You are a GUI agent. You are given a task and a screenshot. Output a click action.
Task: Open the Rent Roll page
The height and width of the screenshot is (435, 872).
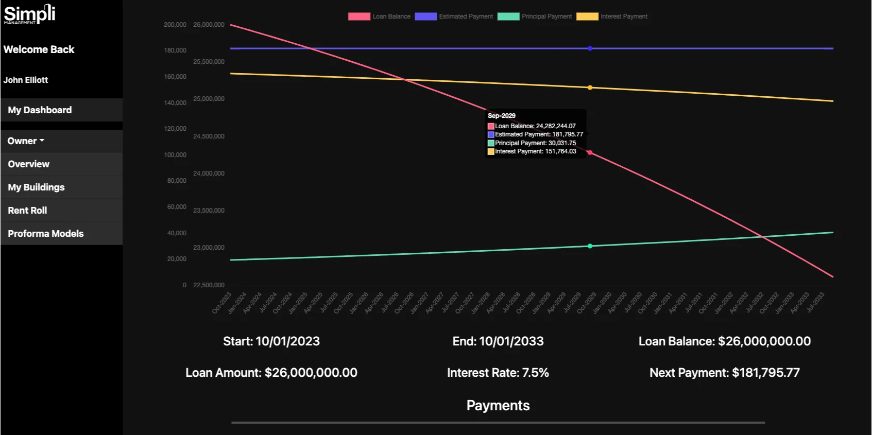(x=62, y=211)
